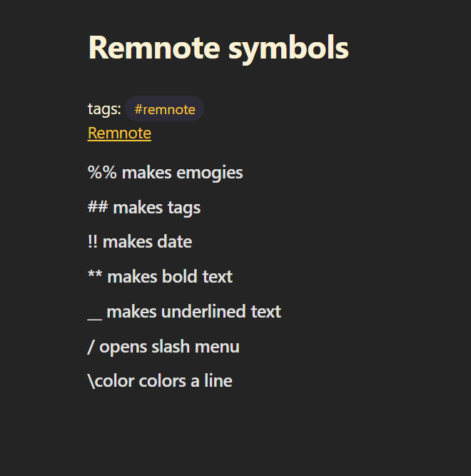The image size is (471, 476).
Task: Follow the underlined Remnote link
Action: [x=119, y=133]
